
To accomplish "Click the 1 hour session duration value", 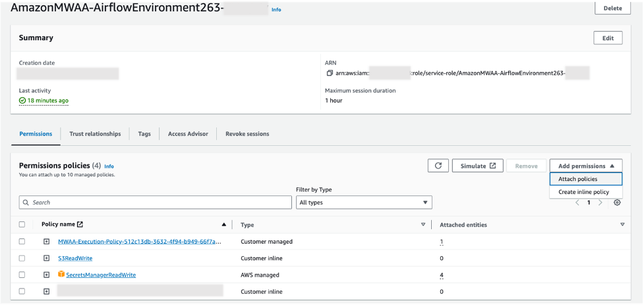I will point(334,100).
